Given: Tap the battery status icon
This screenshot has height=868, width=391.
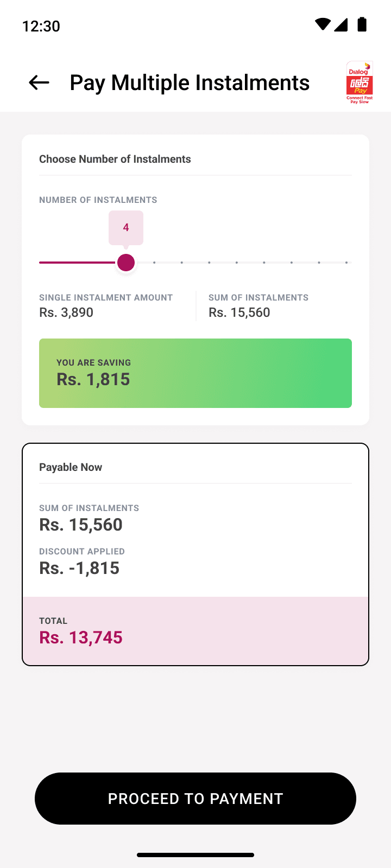Looking at the screenshot, I should point(362,24).
